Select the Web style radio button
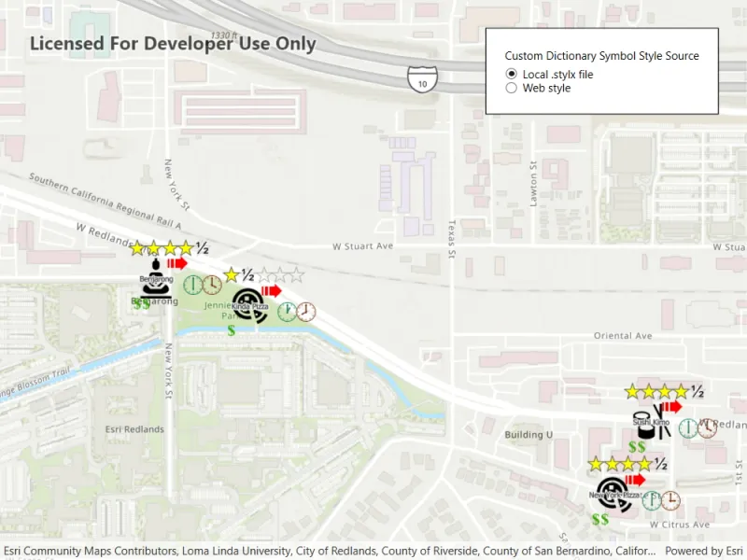Viewport: 747px width, 560px height. click(x=511, y=88)
